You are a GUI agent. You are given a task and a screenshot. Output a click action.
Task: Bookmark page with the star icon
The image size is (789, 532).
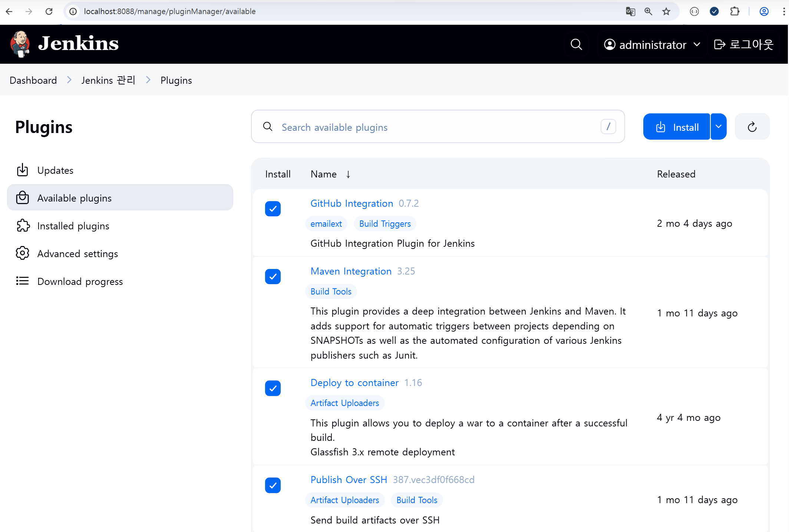pyautogui.click(x=666, y=11)
